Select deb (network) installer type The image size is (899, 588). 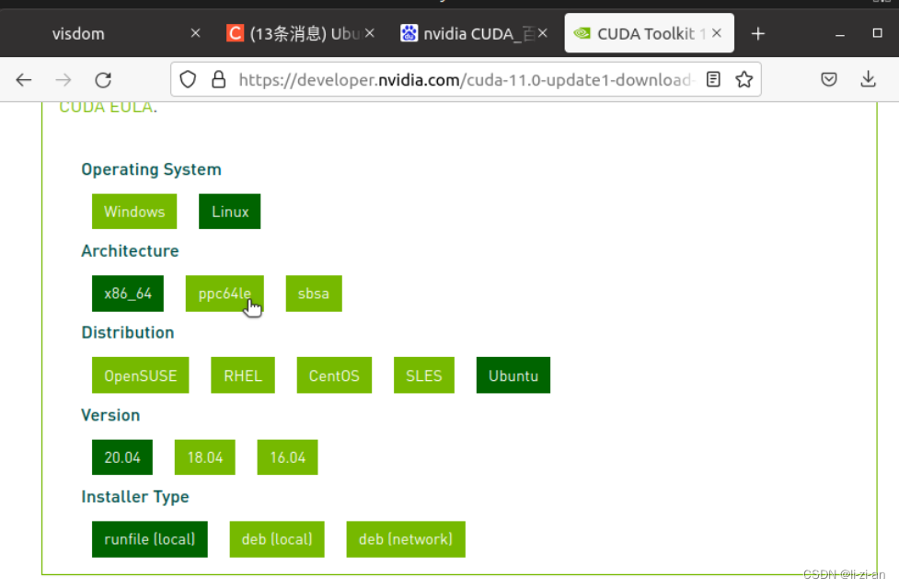pos(405,538)
